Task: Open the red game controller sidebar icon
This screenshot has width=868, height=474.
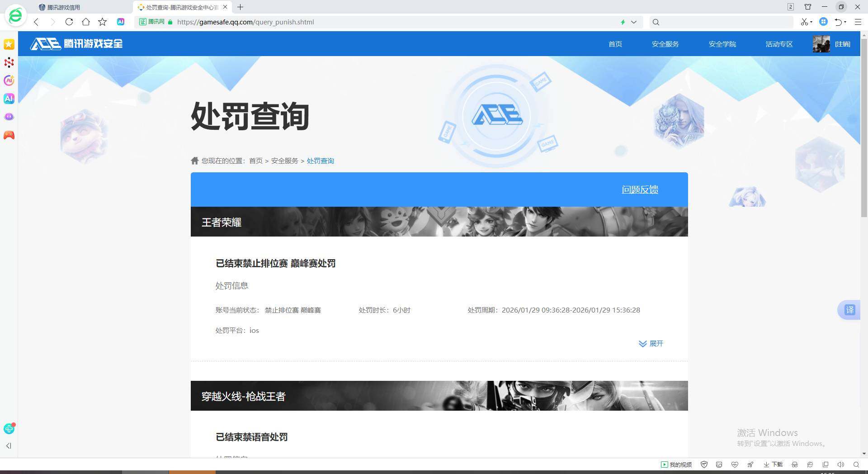Action: pyautogui.click(x=9, y=135)
